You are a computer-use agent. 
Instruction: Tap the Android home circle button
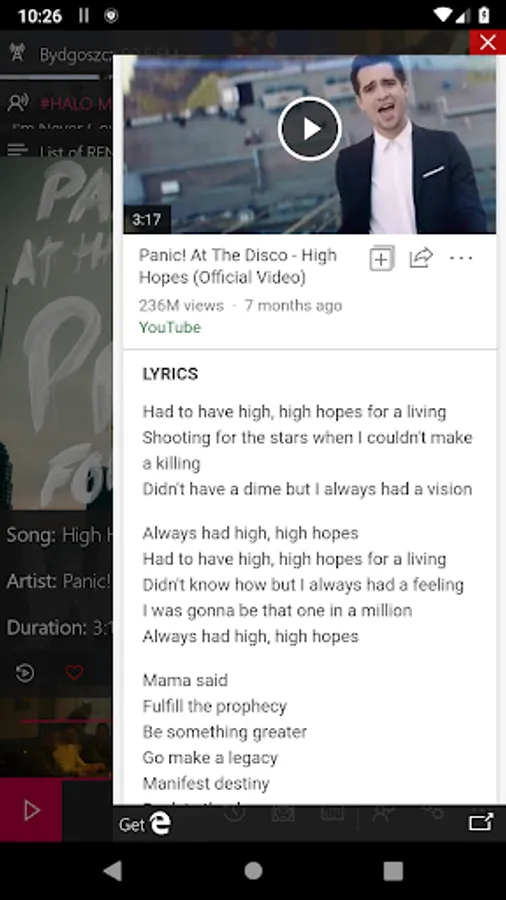point(253,871)
